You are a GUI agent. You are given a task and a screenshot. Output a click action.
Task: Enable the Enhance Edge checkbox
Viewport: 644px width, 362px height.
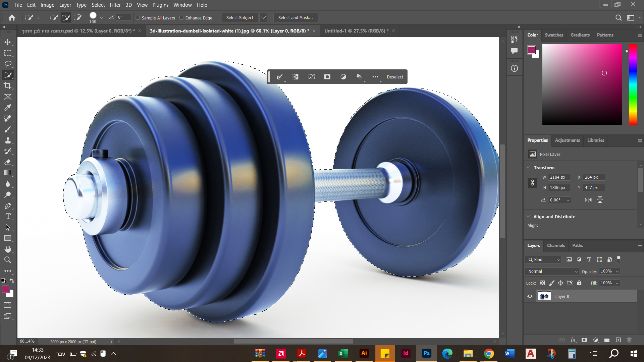(x=181, y=18)
